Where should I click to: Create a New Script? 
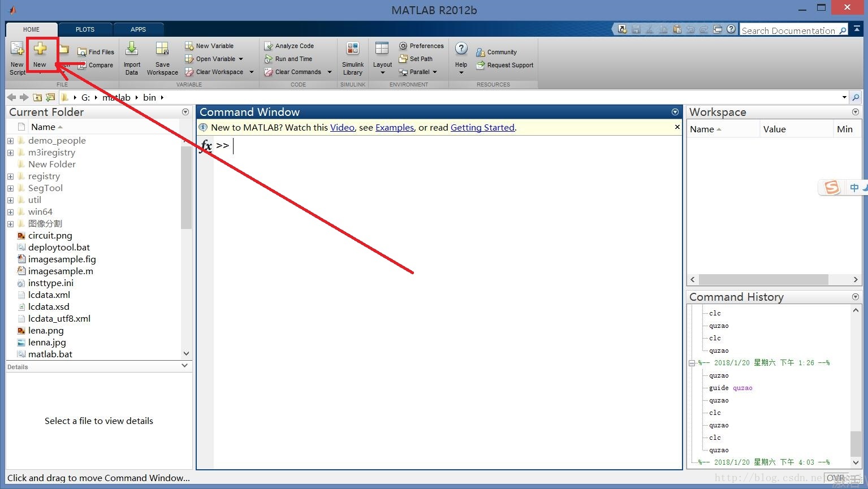17,58
